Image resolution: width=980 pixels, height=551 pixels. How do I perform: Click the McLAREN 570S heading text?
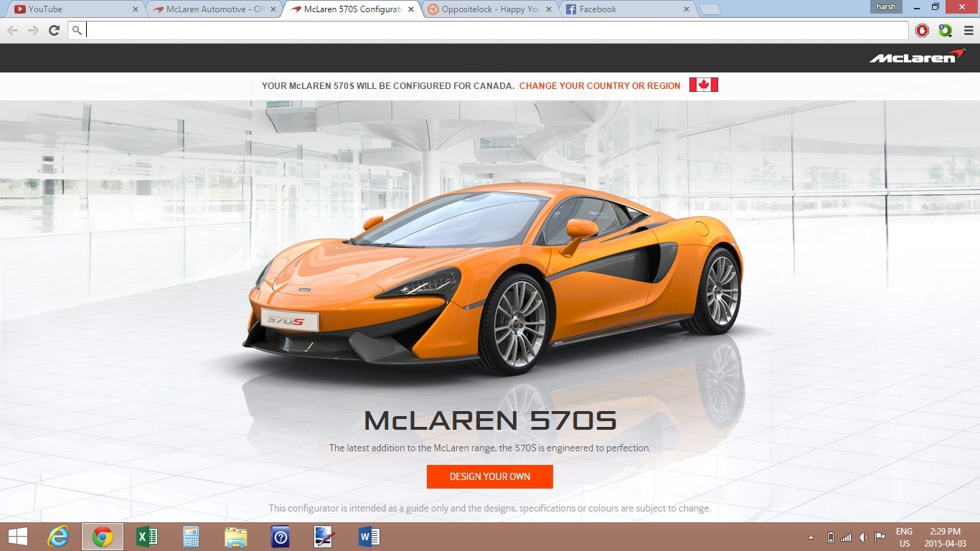point(490,420)
